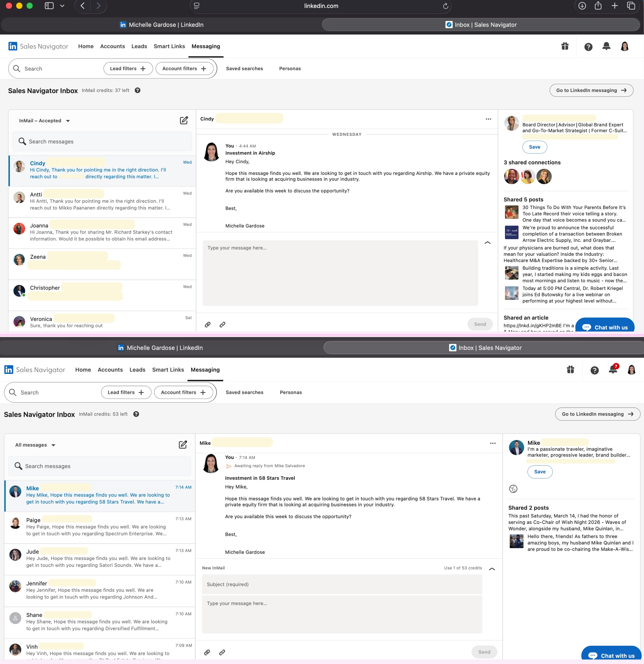The width and height of the screenshot is (644, 664).
Task: Open Antti's conversation in the message list
Action: pos(102,202)
